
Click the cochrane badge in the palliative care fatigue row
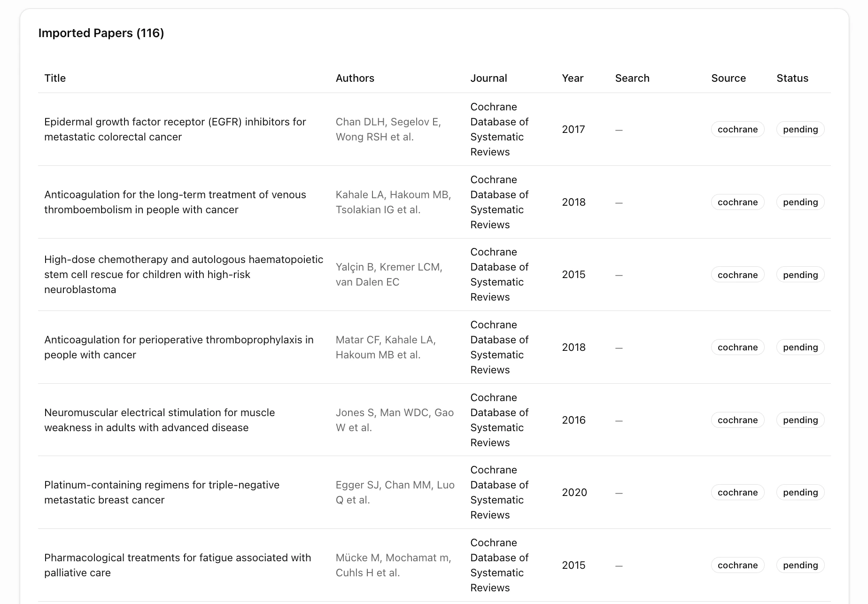click(738, 565)
